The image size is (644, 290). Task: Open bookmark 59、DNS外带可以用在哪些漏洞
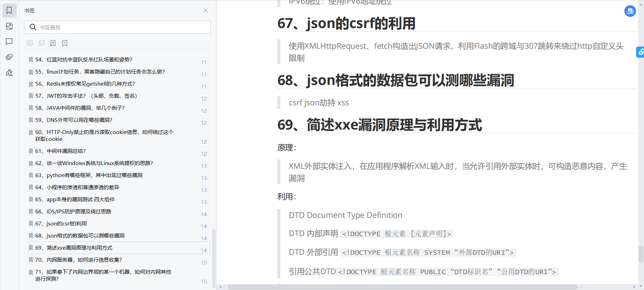click(74, 120)
